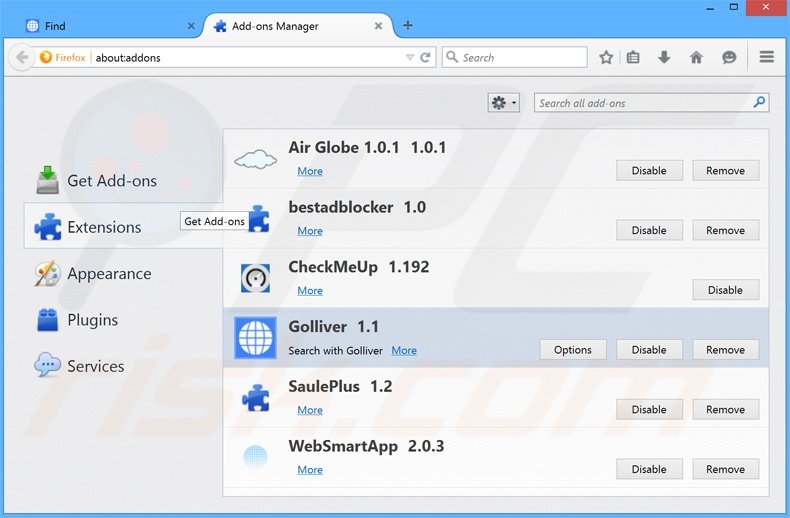The height and width of the screenshot is (518, 790).
Task: Open Get Add-ons category
Action: pos(123,180)
